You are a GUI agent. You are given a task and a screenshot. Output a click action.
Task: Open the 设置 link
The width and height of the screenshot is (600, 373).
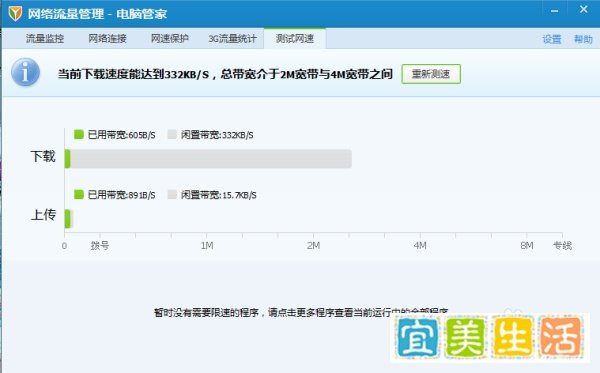coord(552,39)
